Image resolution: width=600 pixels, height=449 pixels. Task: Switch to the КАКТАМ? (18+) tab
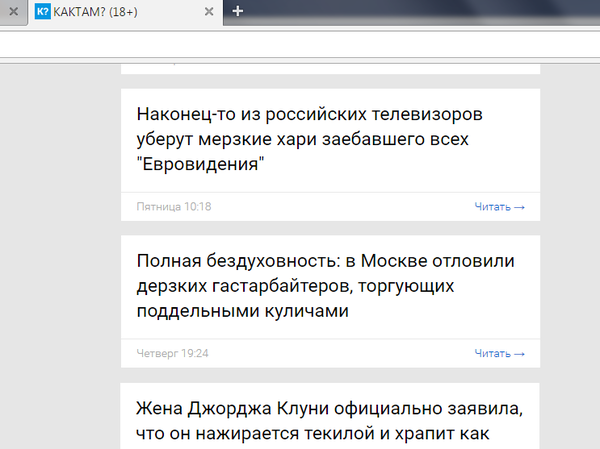[125, 12]
